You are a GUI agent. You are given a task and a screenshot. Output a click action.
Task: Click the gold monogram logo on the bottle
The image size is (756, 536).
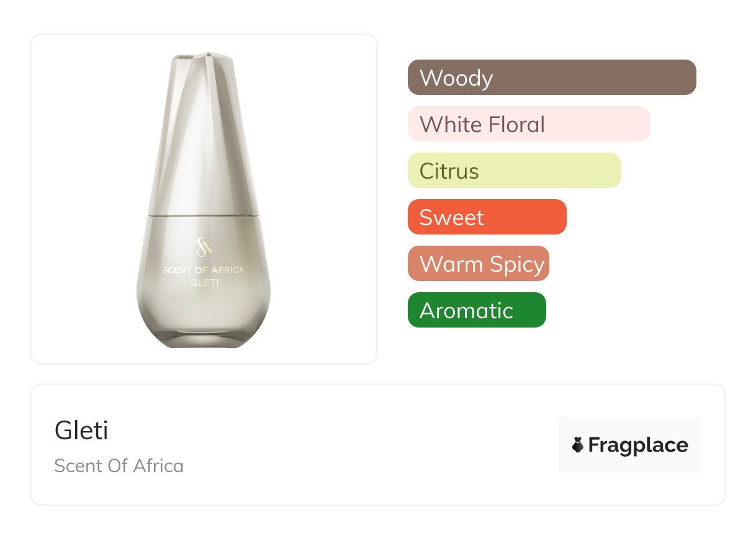pos(204,246)
